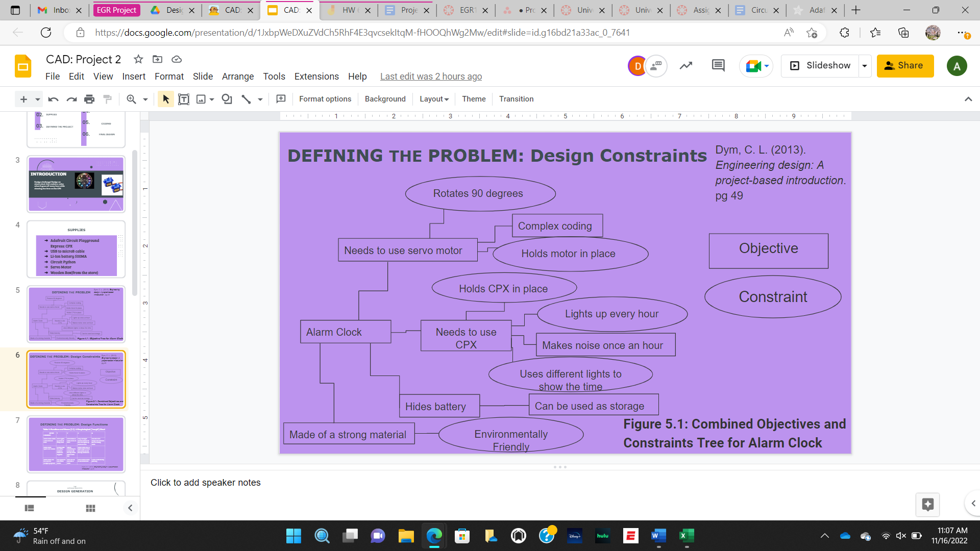Click the insert image icon
The width and height of the screenshot is (980, 551).
pos(202,99)
